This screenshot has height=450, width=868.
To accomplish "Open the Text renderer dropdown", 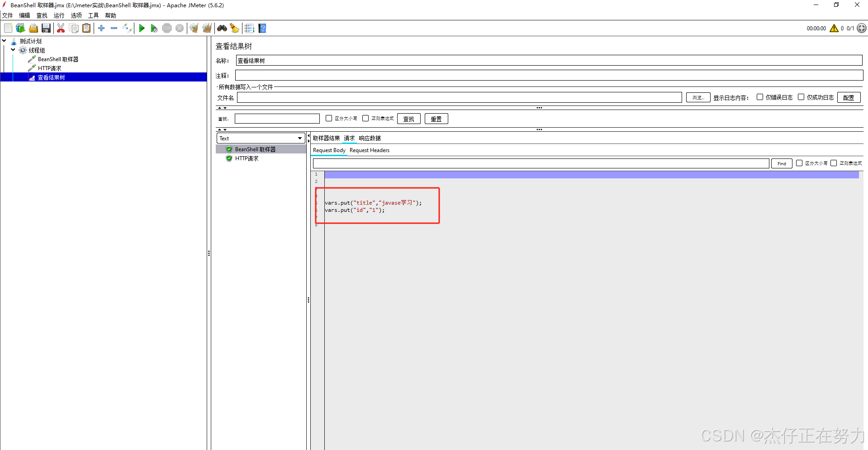I will 261,138.
